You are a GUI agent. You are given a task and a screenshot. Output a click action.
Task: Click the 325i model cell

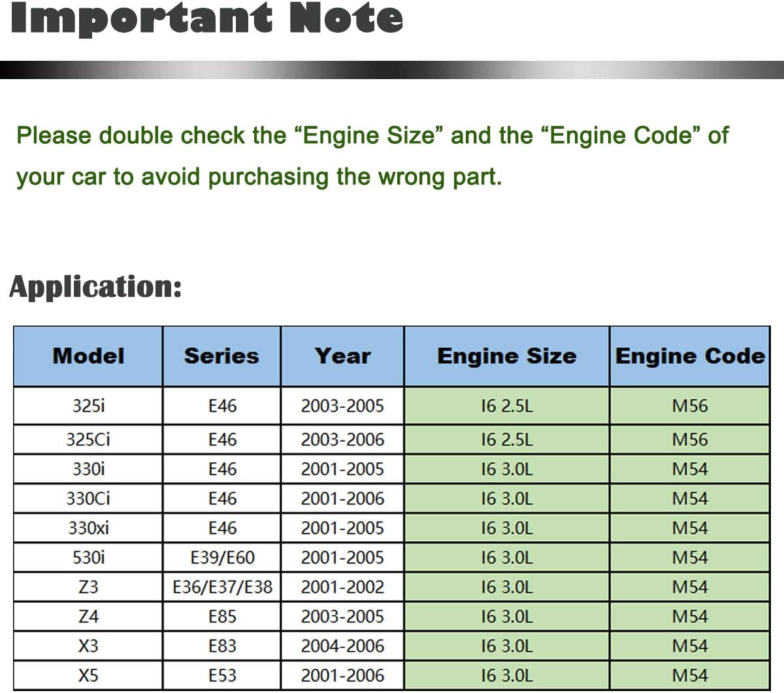tap(88, 406)
